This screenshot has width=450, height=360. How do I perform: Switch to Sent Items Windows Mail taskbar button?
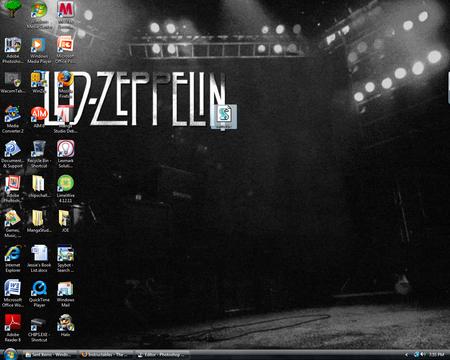(x=50, y=355)
